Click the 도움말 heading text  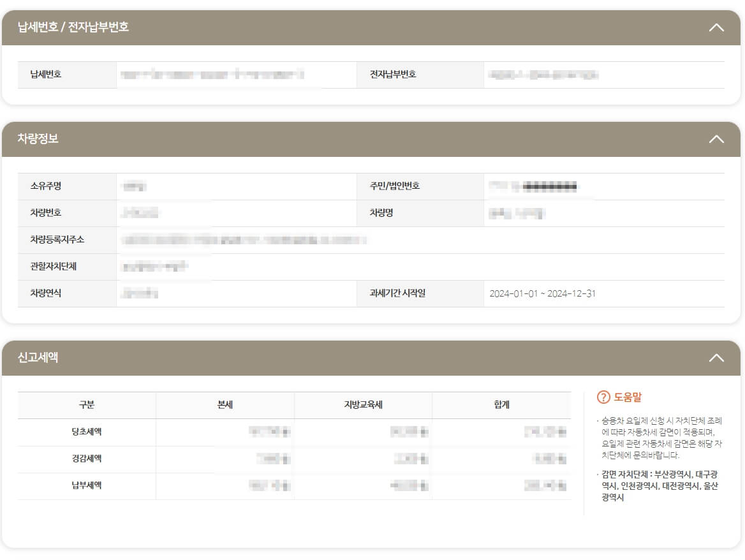(627, 397)
